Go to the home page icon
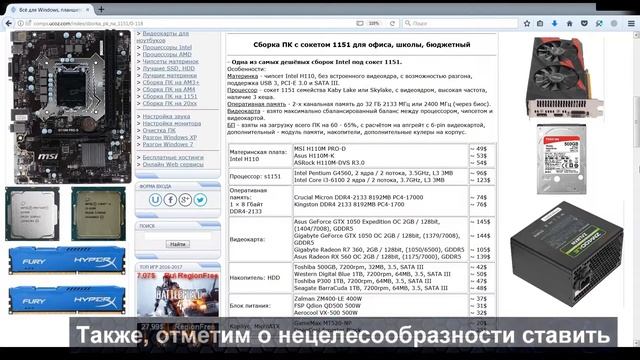This screenshot has width=640, height=360. (x=569, y=24)
